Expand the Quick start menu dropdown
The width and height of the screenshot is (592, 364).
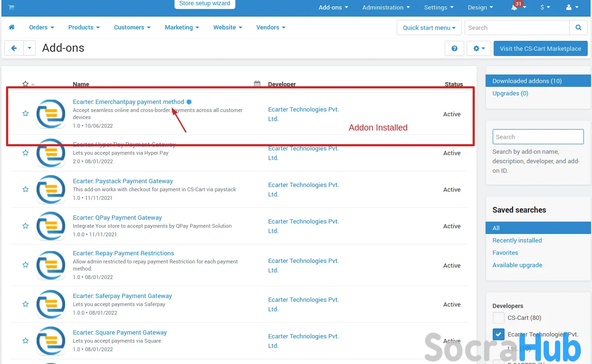click(x=429, y=28)
